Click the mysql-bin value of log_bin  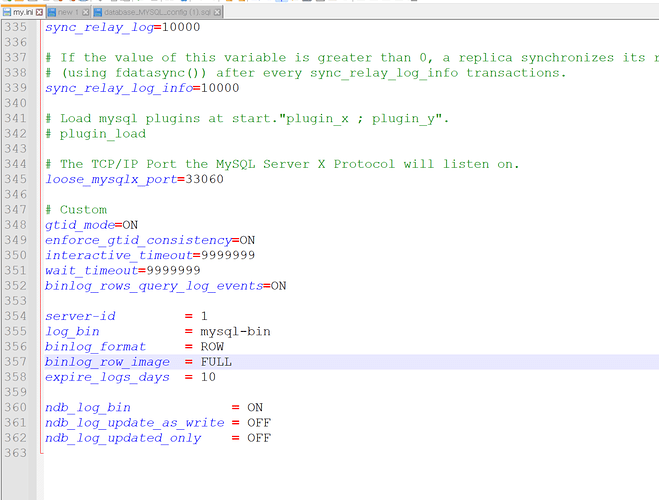click(235, 332)
